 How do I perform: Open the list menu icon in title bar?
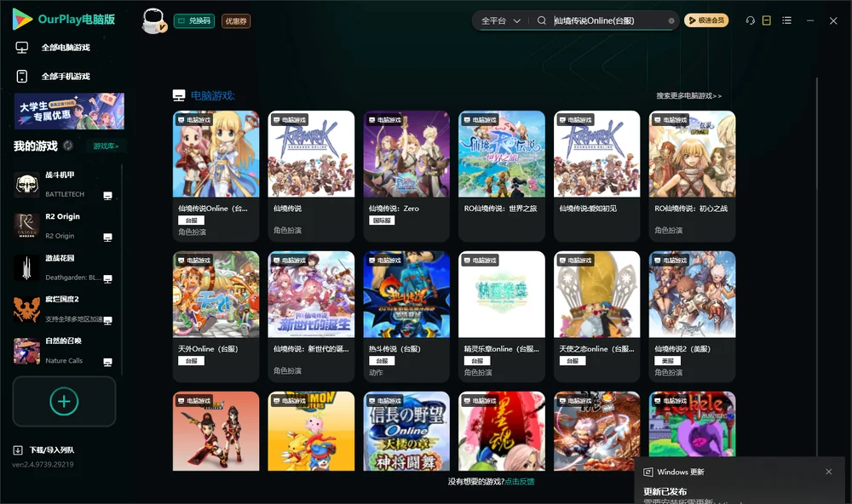click(x=786, y=20)
